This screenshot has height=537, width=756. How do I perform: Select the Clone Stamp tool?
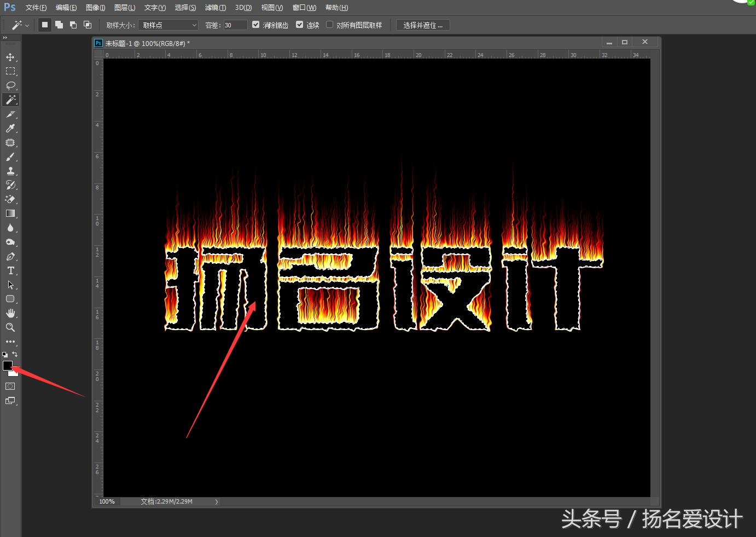tap(10, 171)
